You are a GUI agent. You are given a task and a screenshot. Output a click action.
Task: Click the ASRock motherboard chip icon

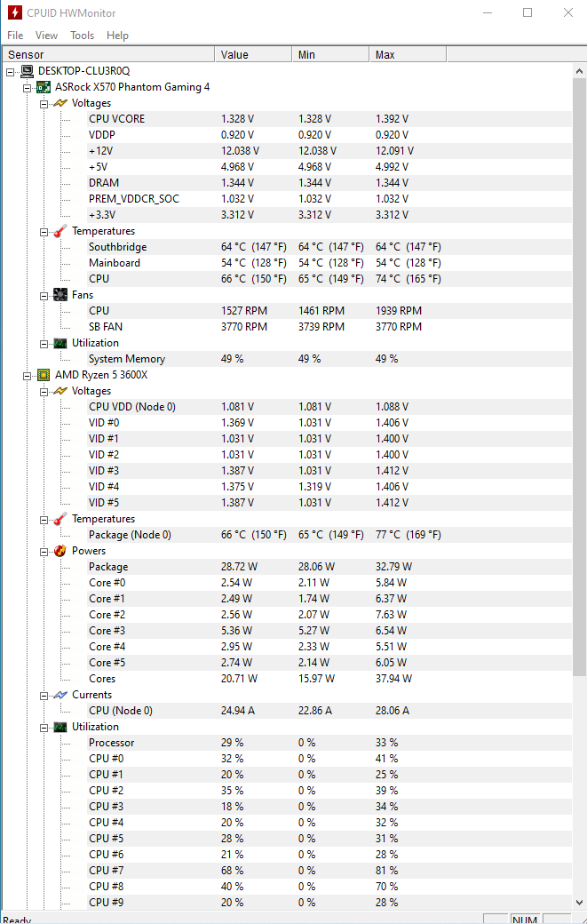44,87
